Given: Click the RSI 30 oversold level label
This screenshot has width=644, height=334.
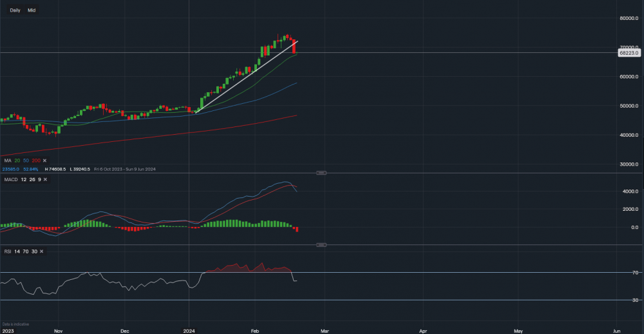Looking at the screenshot, I should [635, 300].
